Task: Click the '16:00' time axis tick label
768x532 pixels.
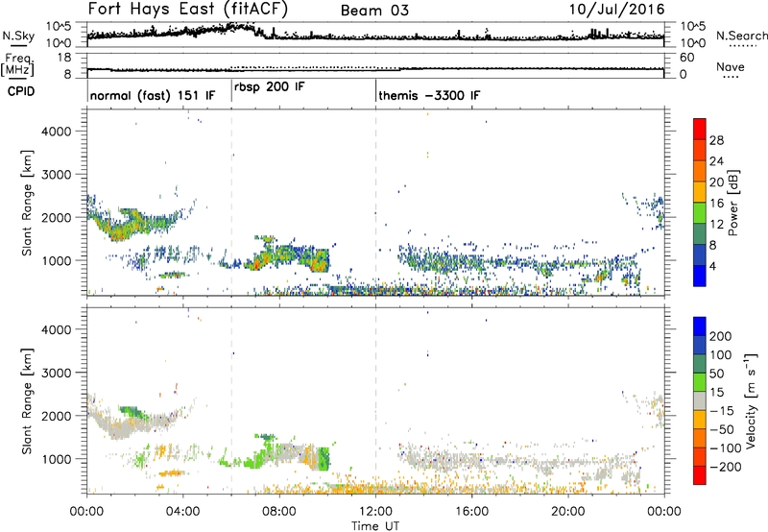Action: [471, 512]
